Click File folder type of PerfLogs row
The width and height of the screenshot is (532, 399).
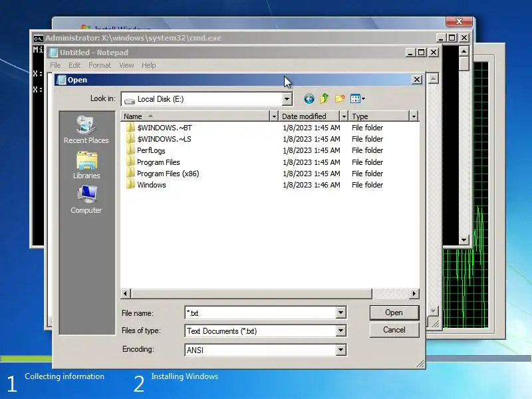[368, 150]
